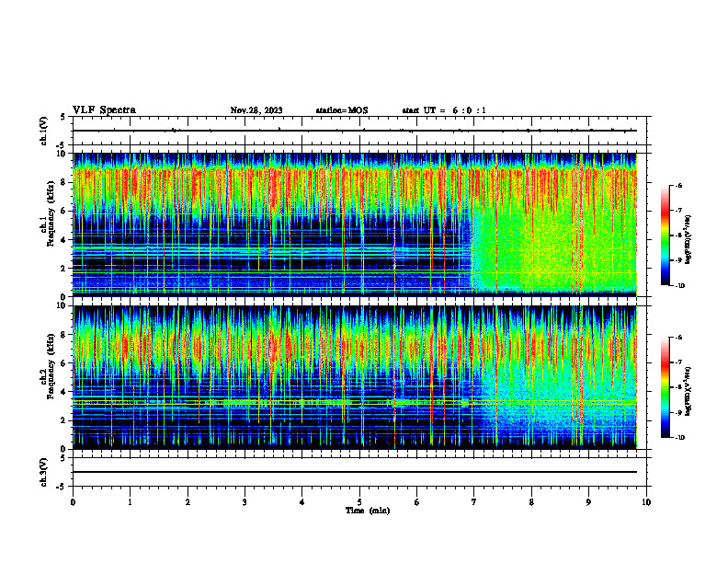728x563 pixels.
Task: Click time axis tick label "4"
Action: (x=302, y=502)
